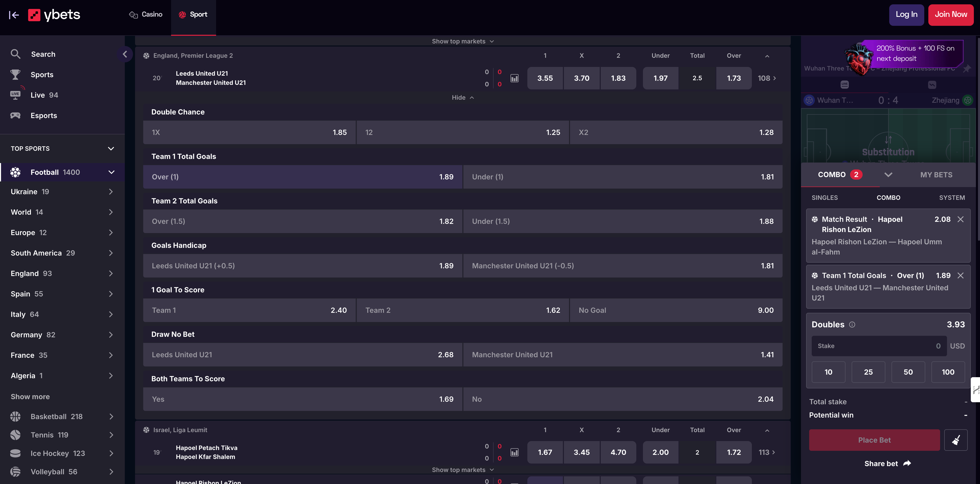Select the Volleyball icon
The width and height of the screenshot is (980, 484).
15,471
